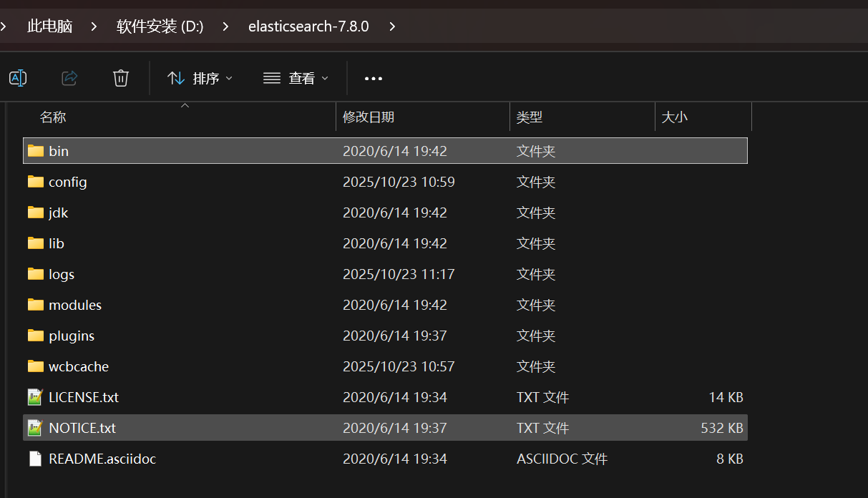
Task: Open the three-dot more options menu
Action: click(x=374, y=79)
